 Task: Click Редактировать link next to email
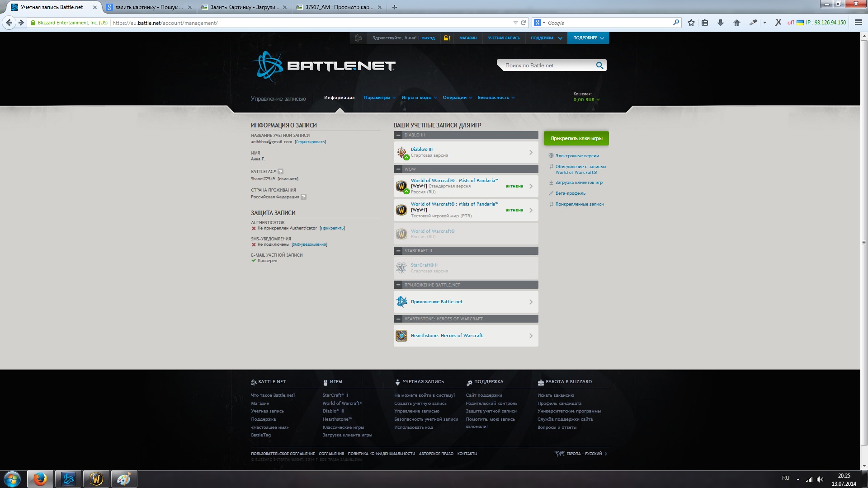[x=310, y=142]
